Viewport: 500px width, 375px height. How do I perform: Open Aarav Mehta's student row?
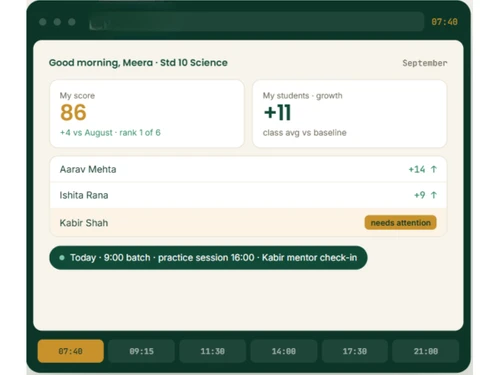[248, 169]
